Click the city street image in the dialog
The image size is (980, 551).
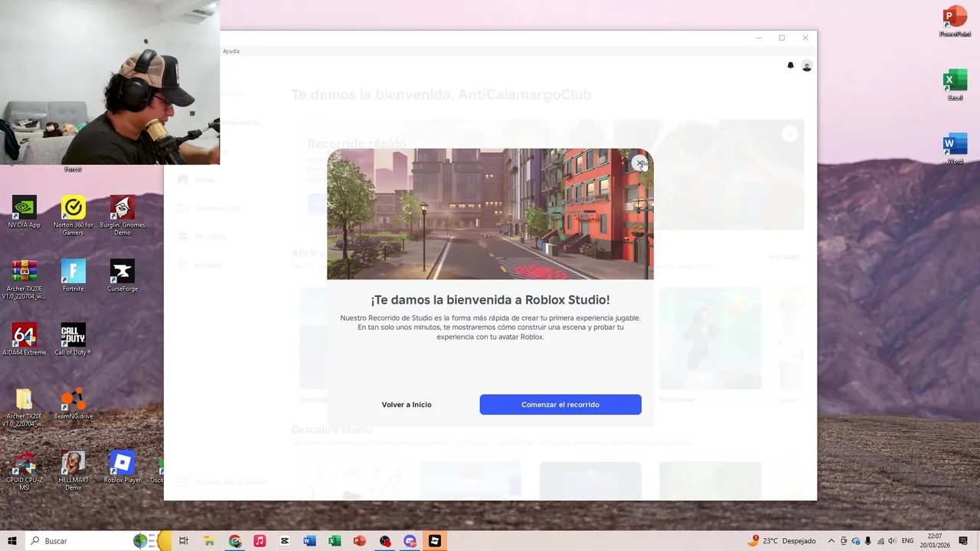(490, 214)
